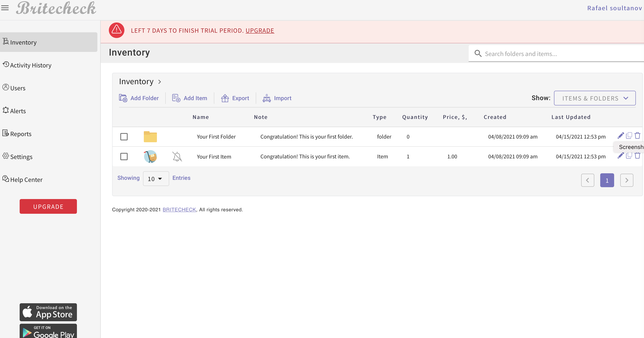Image resolution: width=644 pixels, height=338 pixels.
Task: Check the checkbox for Your First Folder
Action: pos(124,136)
